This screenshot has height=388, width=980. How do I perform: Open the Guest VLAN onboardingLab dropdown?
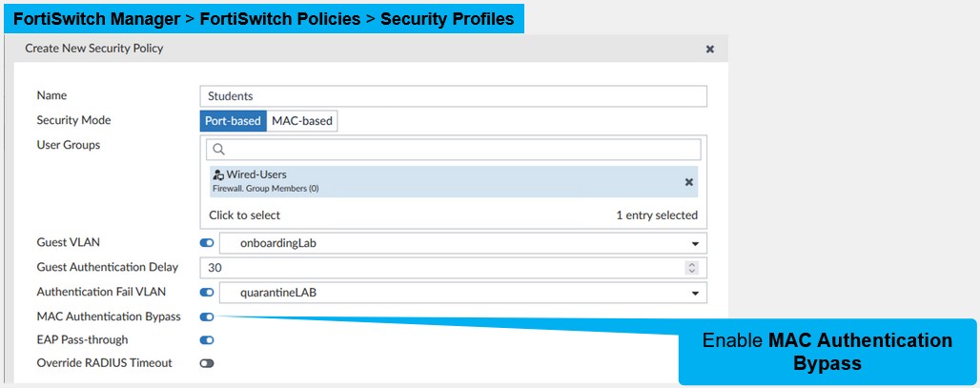pyautogui.click(x=463, y=243)
